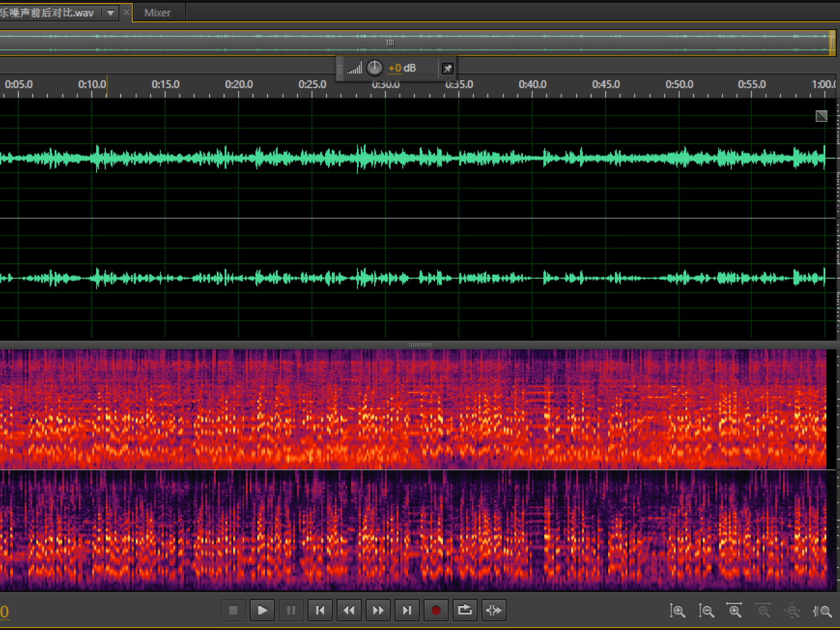The height and width of the screenshot is (630, 840).
Task: Open the file tab dropdown arrow
Action: coord(110,13)
